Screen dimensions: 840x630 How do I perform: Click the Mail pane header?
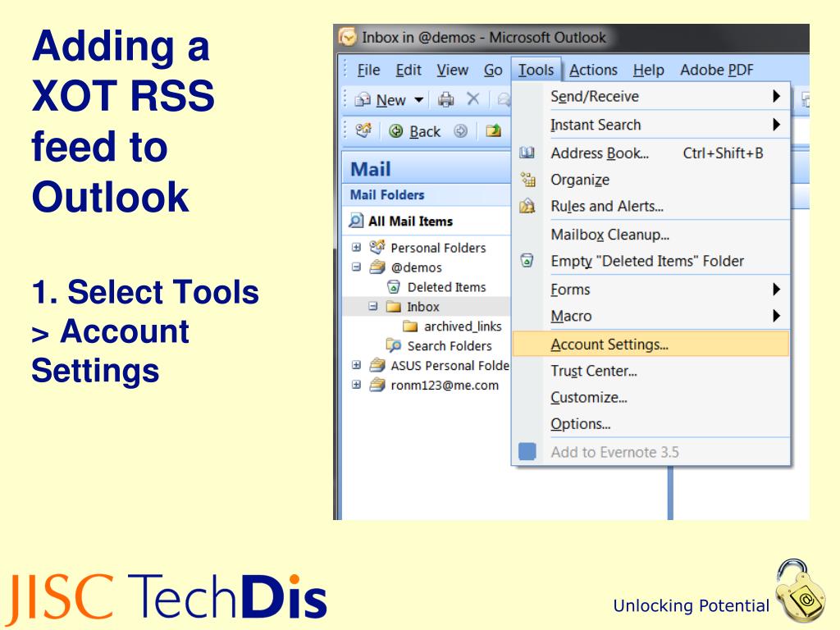coord(427,169)
